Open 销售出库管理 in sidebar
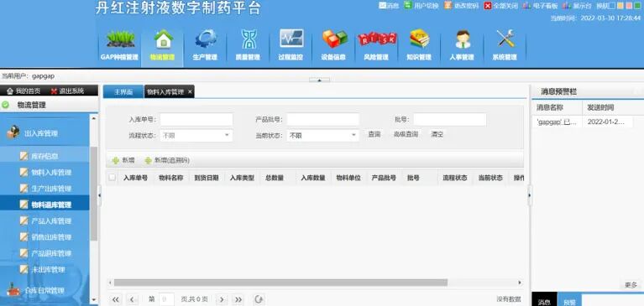Image resolution: width=644 pixels, height=306 pixels. tap(45, 237)
